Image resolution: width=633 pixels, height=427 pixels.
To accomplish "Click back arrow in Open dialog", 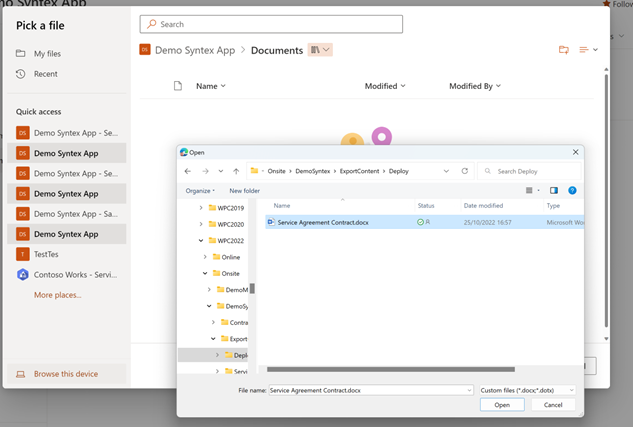I will [188, 171].
